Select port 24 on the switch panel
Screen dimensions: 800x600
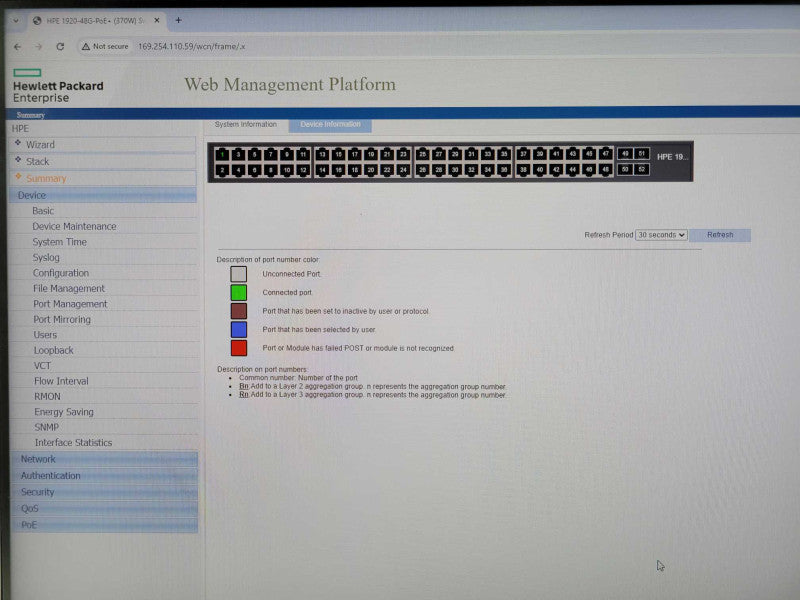click(403, 170)
